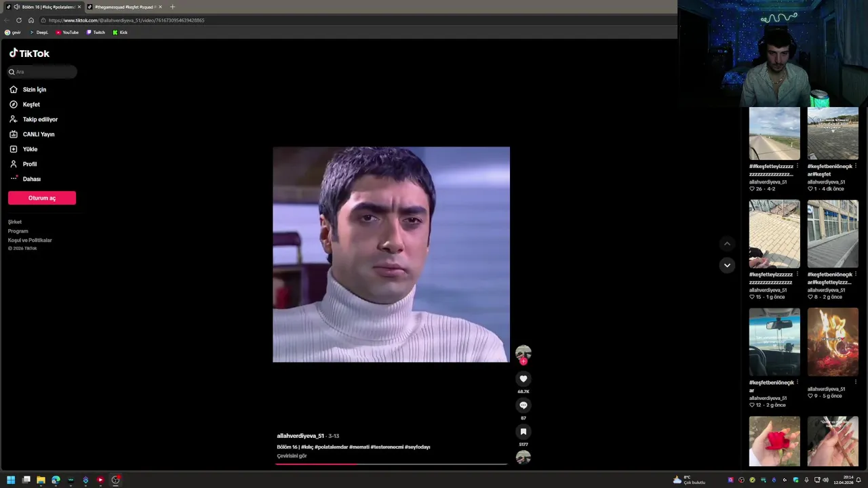
Task: Go to Takip ediliyor feed
Action: click(x=33, y=119)
